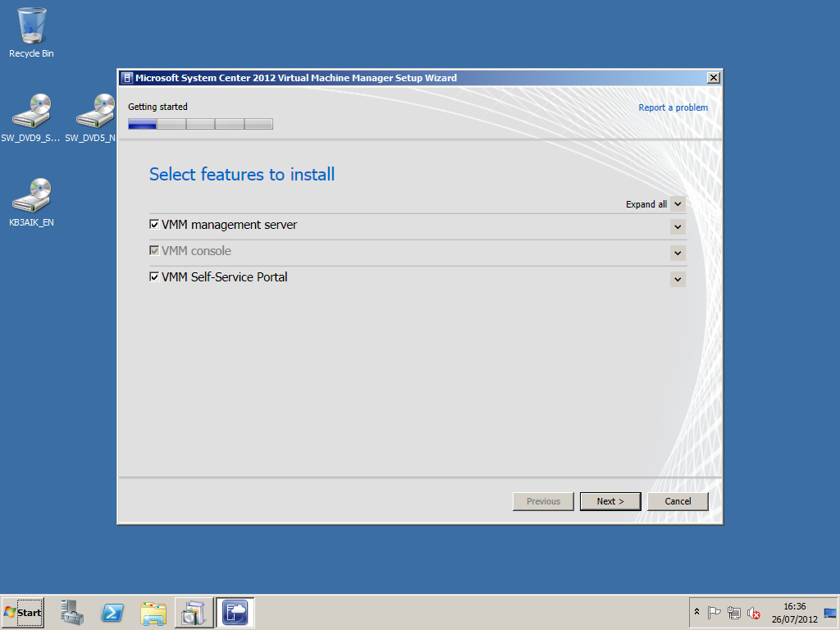Open the taskbar clock and date

click(794, 612)
